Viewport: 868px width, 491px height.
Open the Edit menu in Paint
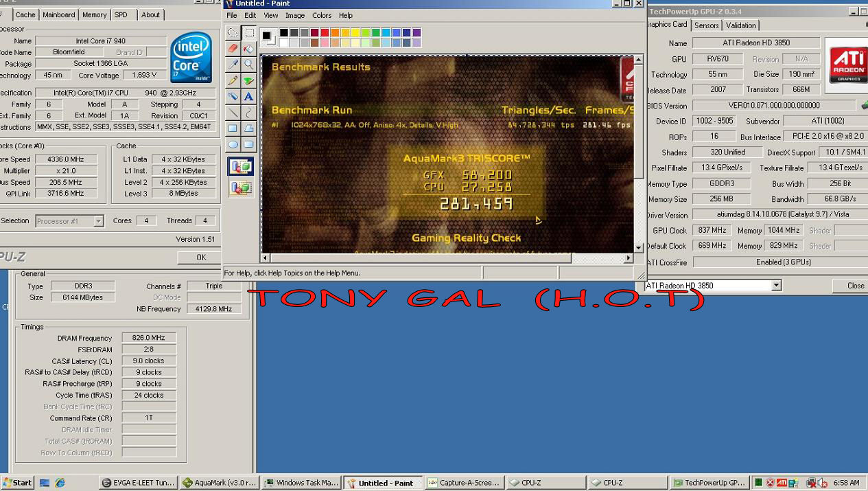(250, 15)
